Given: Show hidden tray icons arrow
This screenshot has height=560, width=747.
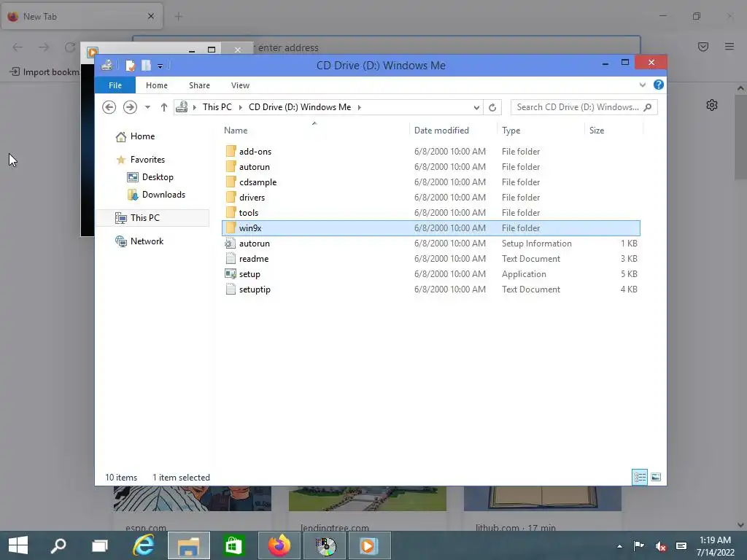Looking at the screenshot, I should click(x=619, y=546).
